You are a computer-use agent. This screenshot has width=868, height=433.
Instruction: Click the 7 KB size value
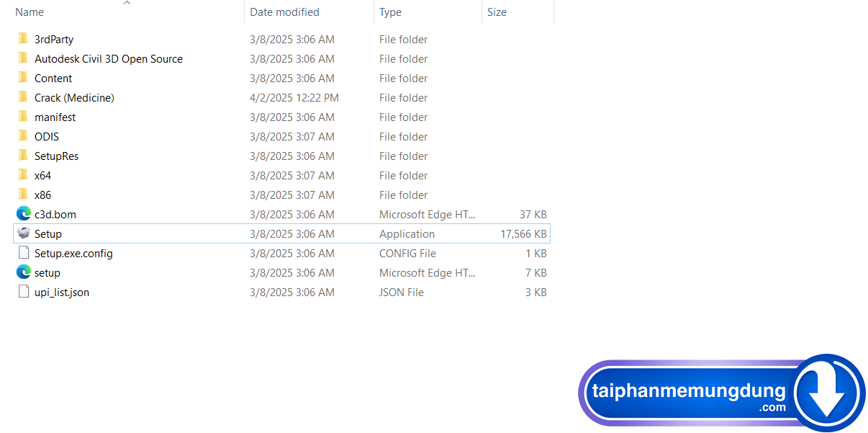pyautogui.click(x=536, y=273)
